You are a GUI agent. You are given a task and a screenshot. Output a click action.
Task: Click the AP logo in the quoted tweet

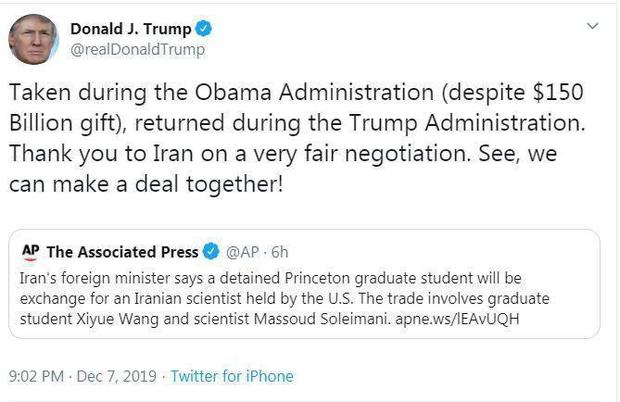click(x=30, y=251)
